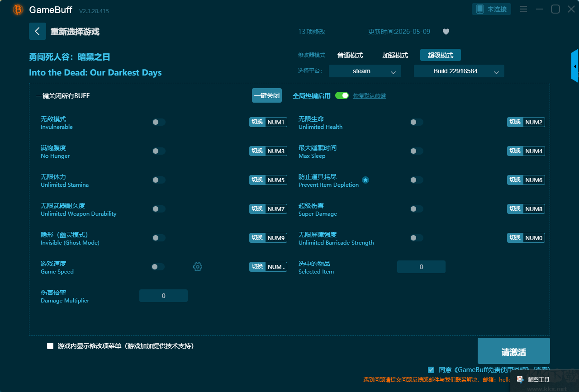
Task: Toggle Unlimited Barricade Strength switch
Action: pos(417,238)
